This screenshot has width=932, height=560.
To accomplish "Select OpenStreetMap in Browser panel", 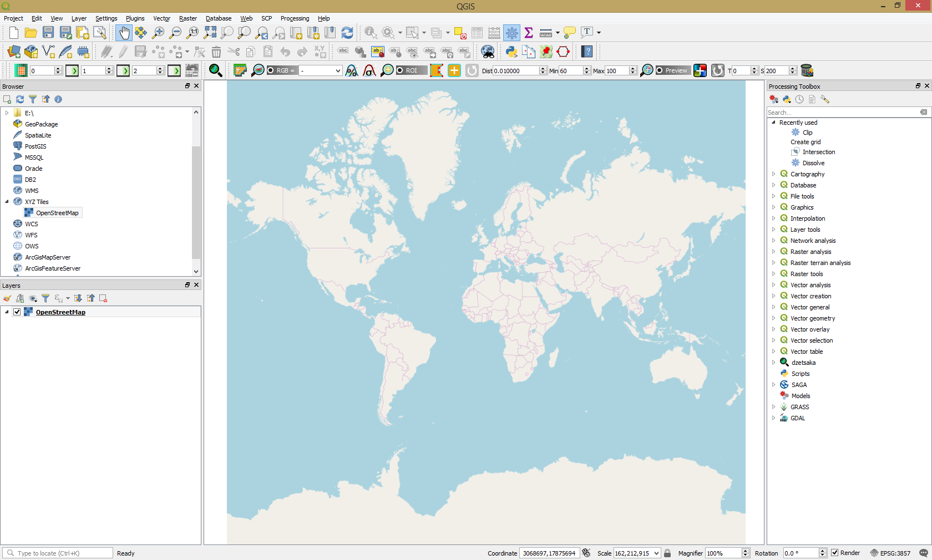I will [x=57, y=213].
